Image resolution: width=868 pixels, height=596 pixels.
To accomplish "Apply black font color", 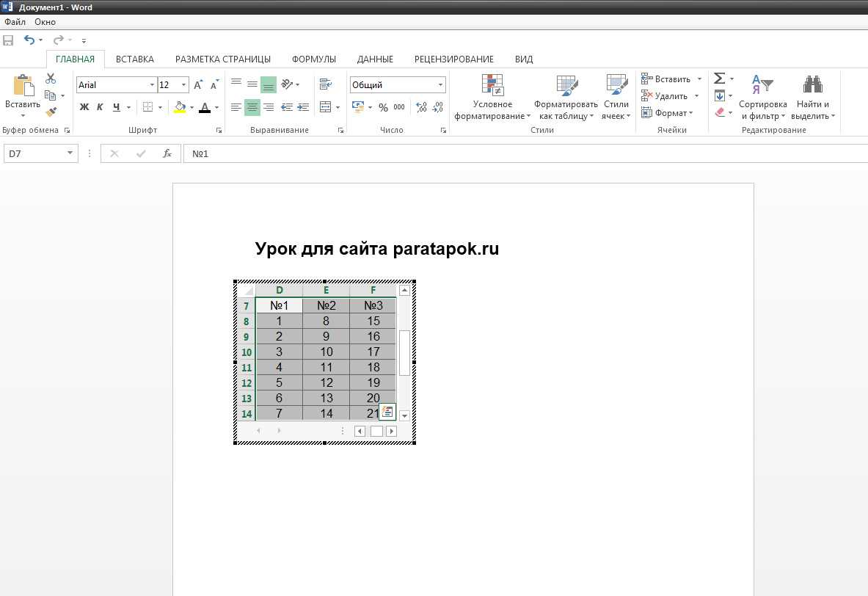I will click(205, 107).
